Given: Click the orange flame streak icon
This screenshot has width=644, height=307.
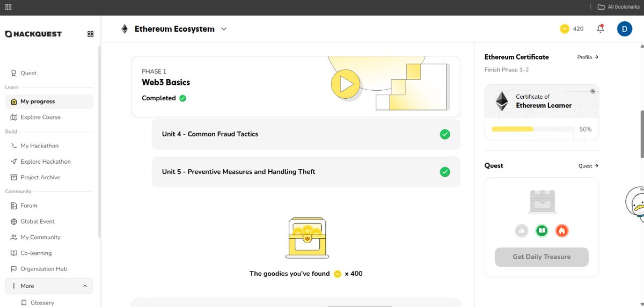Looking at the screenshot, I should [x=562, y=231].
